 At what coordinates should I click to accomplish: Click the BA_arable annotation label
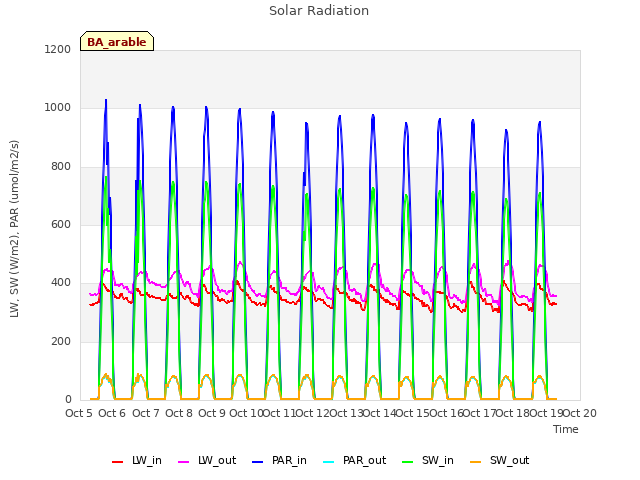(x=117, y=41)
